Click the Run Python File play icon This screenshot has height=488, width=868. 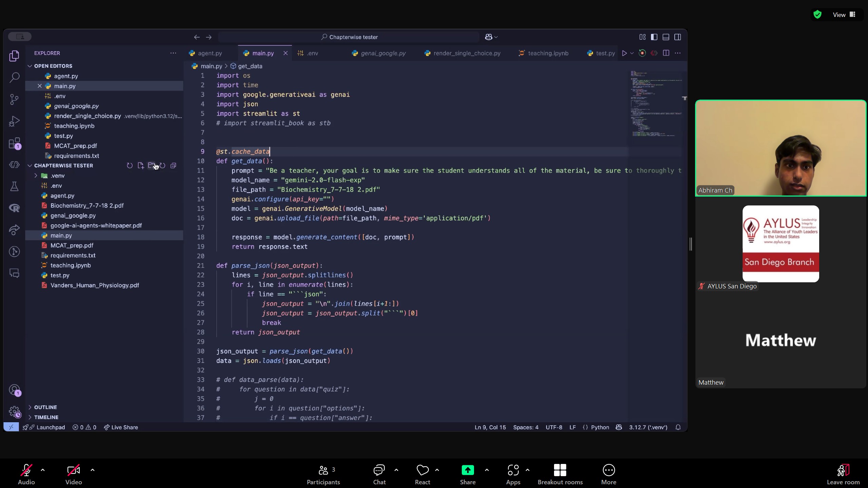(x=624, y=53)
